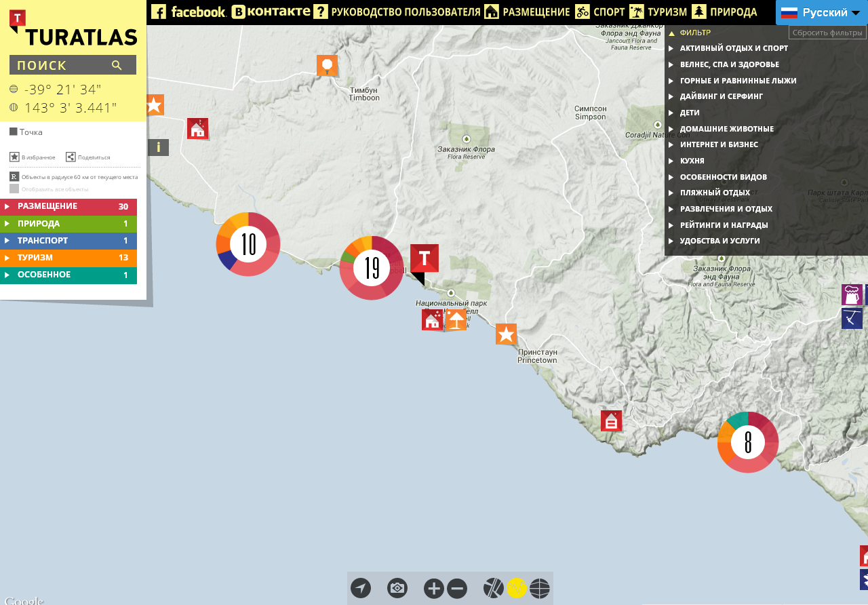The width and height of the screenshot is (868, 605).
Task: Click the 'Сбросить фильтры' button
Action: (827, 33)
